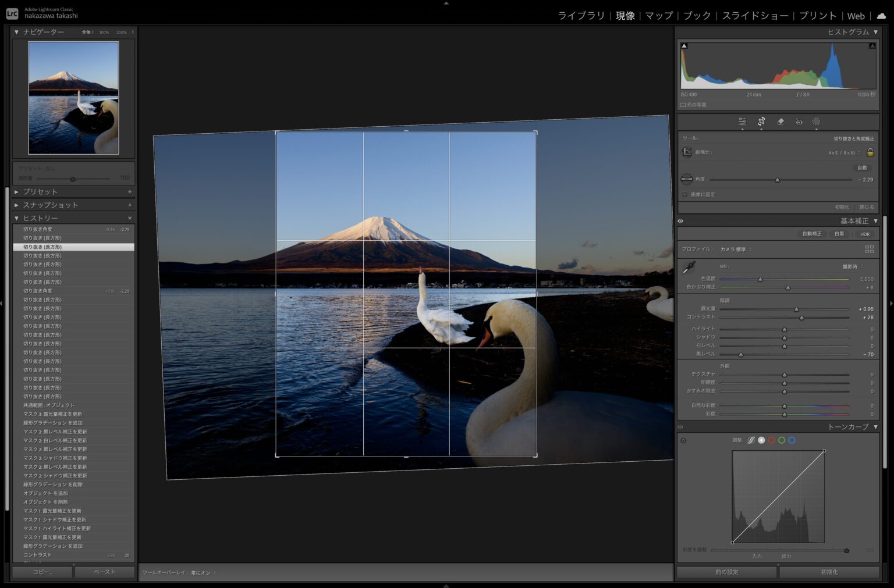
Task: Open the profile browser grid icon
Action: pyautogui.click(x=869, y=249)
